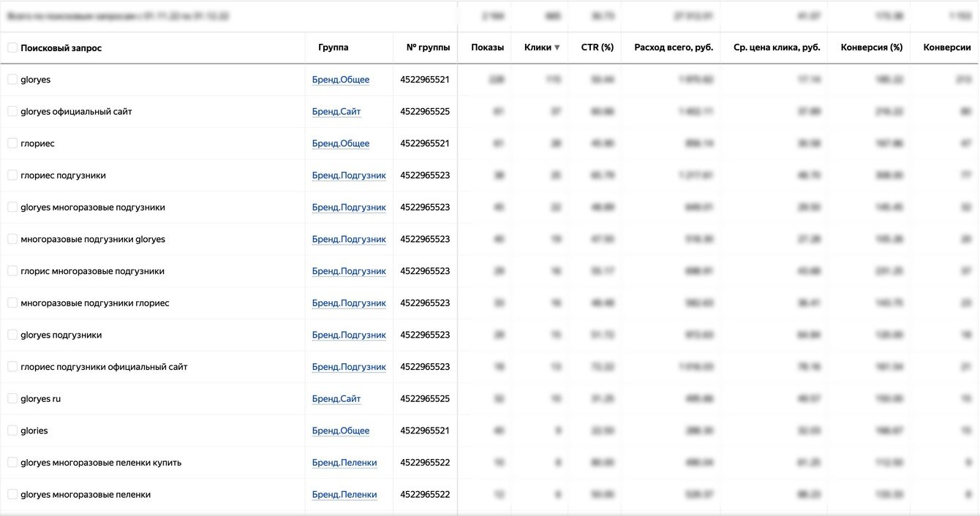Click group number 4522965521 in gloryes row

pyautogui.click(x=425, y=80)
